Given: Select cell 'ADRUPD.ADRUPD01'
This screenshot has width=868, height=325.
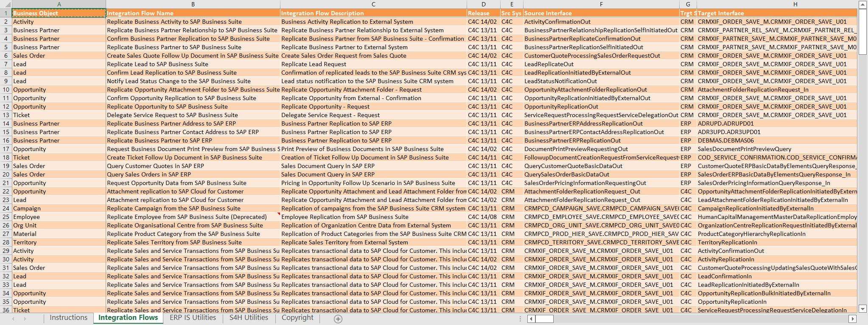Looking at the screenshot, I should (x=777, y=123).
